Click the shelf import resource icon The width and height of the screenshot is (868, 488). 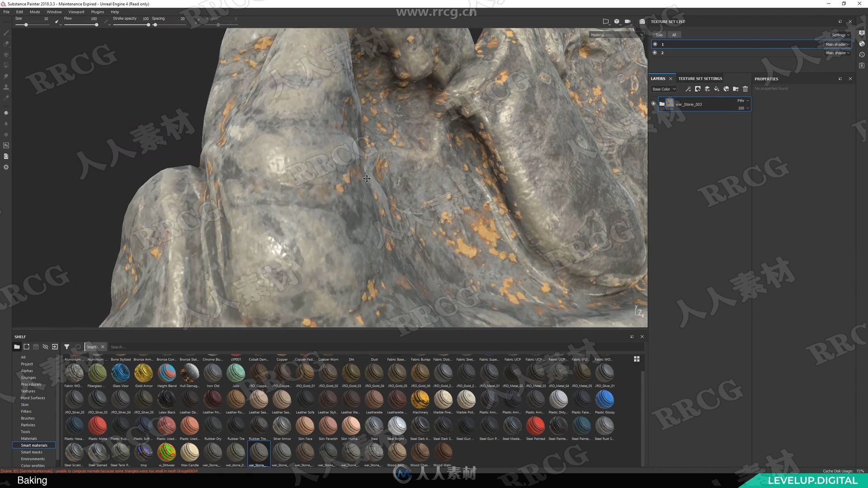(x=55, y=347)
